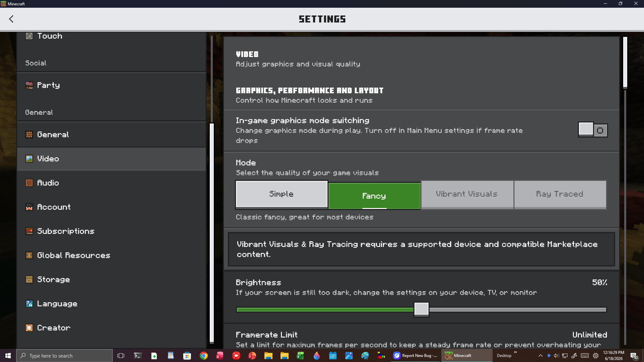The image size is (644, 362).
Task: Launch Google Chrome from the taskbar
Action: (203, 356)
